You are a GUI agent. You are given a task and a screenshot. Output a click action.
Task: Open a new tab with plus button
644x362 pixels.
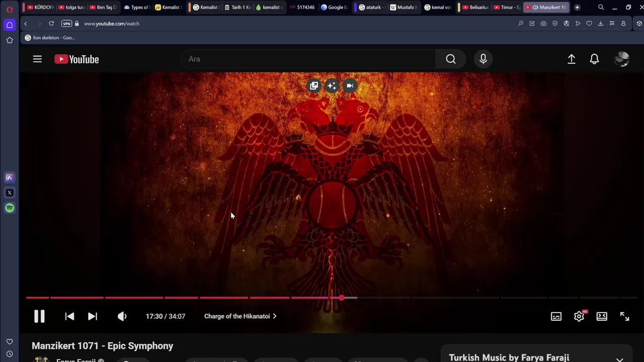click(x=577, y=8)
